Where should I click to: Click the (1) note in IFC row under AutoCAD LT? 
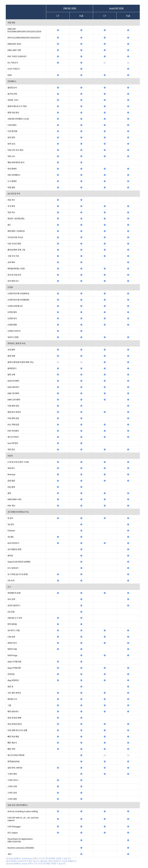105,63
